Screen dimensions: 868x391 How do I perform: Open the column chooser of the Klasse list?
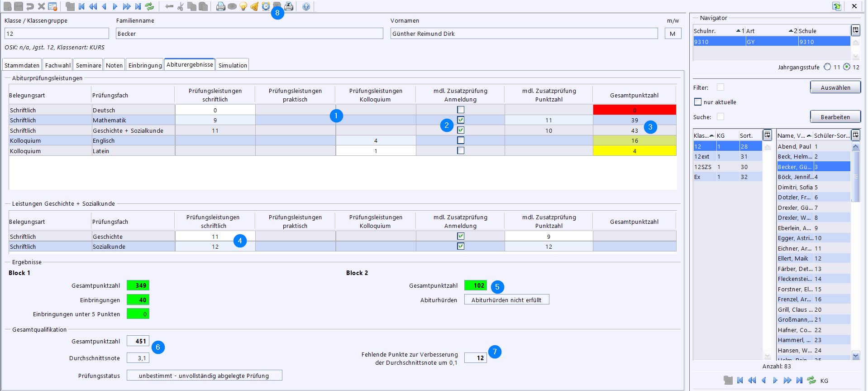click(768, 135)
